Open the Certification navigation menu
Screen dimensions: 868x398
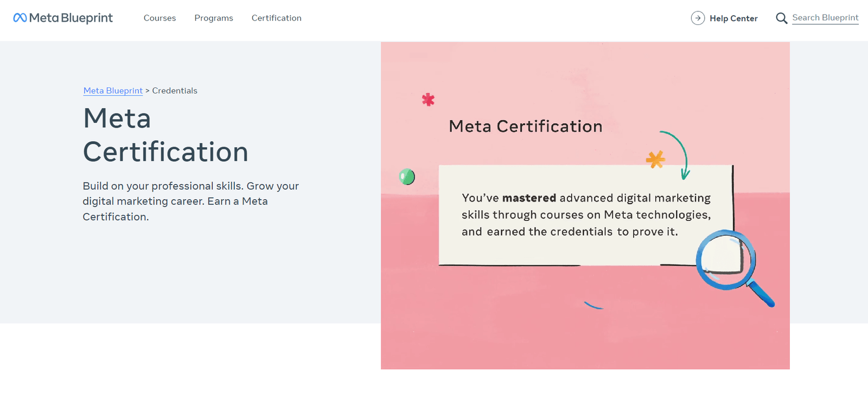pyautogui.click(x=276, y=18)
